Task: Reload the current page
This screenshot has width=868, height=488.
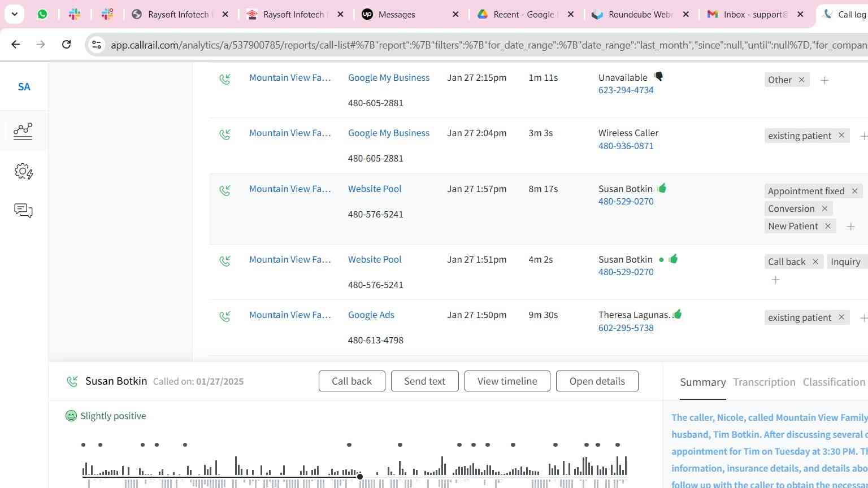Action: pos(67,44)
